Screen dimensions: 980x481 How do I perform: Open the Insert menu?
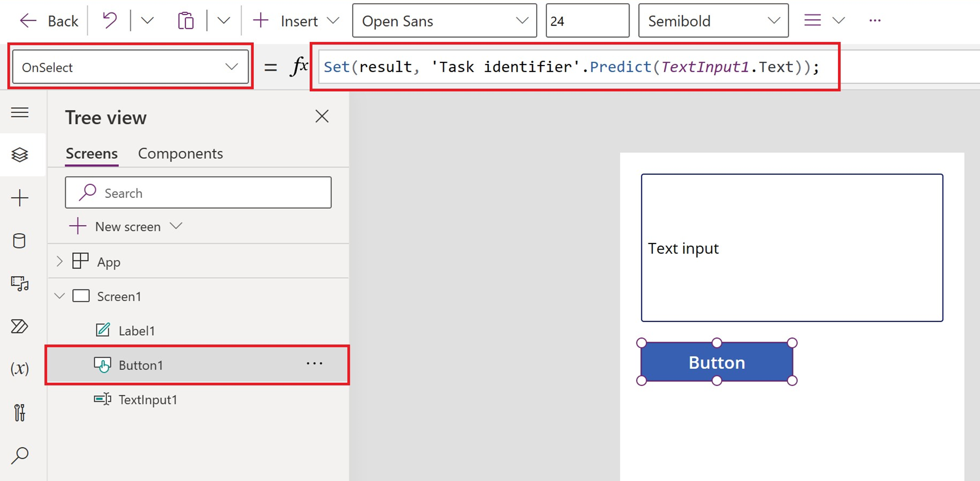[296, 21]
